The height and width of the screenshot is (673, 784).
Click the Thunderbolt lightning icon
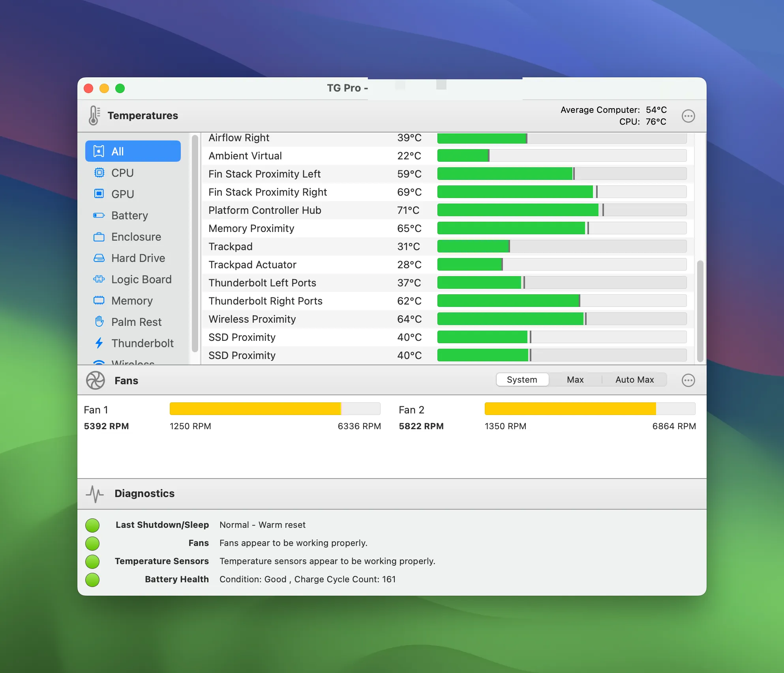[x=99, y=343]
